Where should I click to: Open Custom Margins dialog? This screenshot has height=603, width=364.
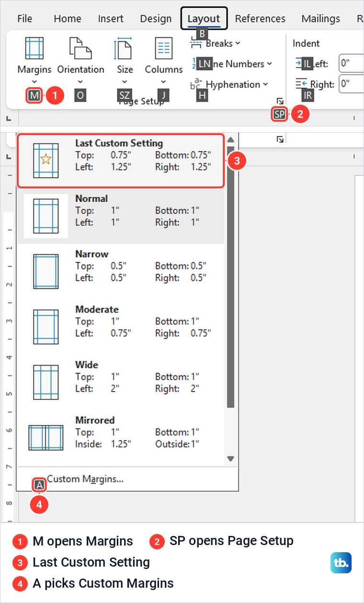85,478
